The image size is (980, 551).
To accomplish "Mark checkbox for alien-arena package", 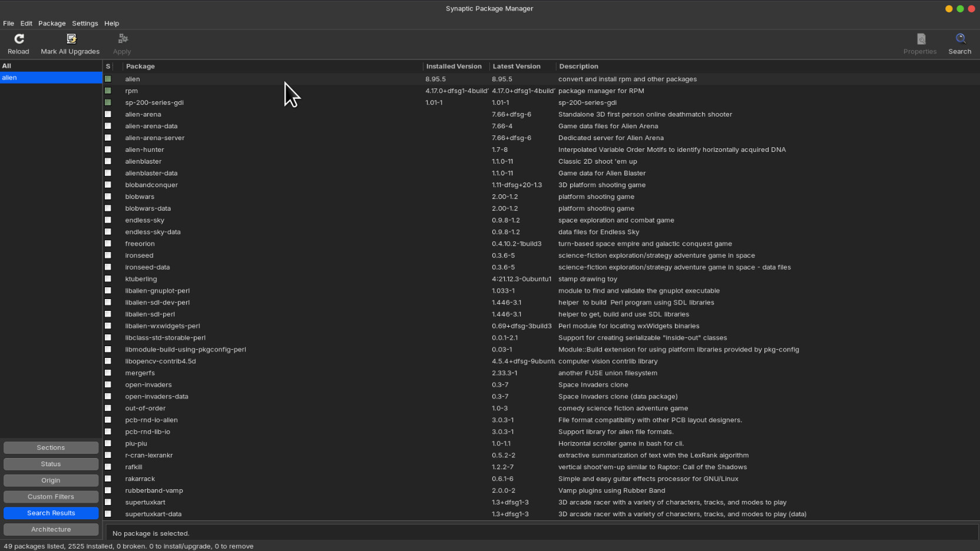I will tap(108, 114).
